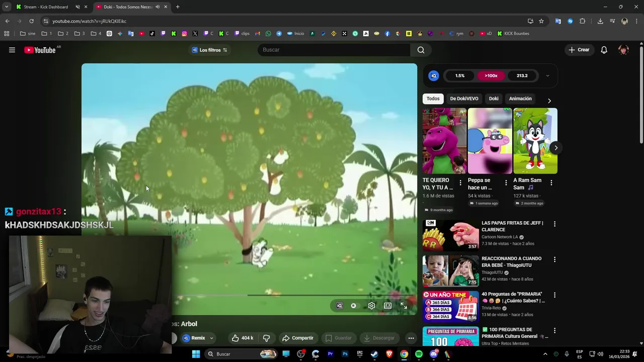Expand the Remix dropdown arrow
The height and width of the screenshot is (362, 644).
[x=212, y=338]
